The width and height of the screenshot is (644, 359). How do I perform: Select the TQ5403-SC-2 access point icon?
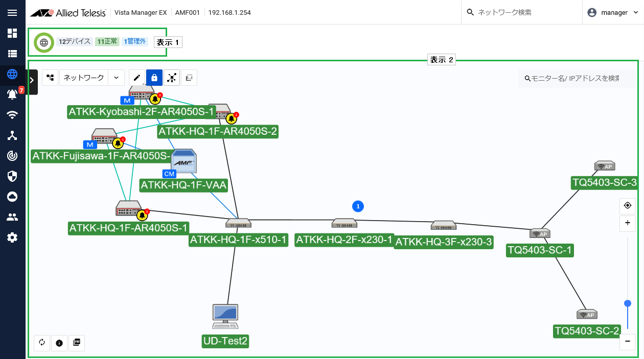click(x=587, y=314)
